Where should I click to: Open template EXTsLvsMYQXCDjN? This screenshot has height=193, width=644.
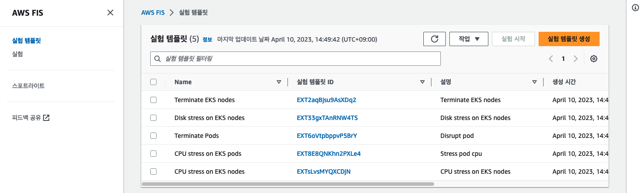[x=324, y=172]
